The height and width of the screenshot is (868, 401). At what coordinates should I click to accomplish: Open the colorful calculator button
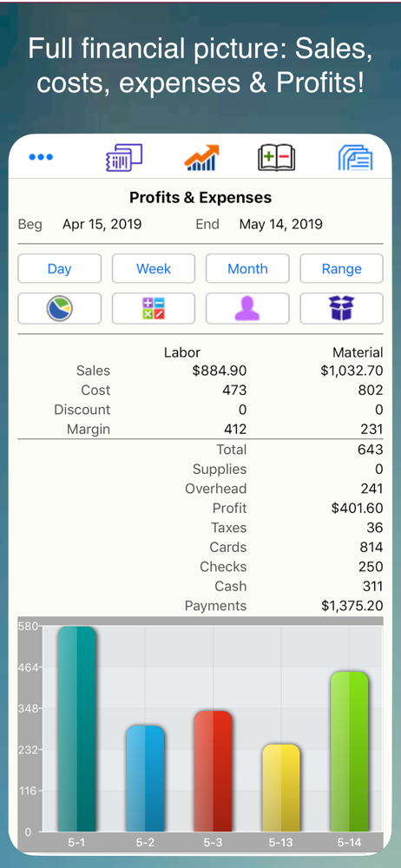(x=154, y=308)
